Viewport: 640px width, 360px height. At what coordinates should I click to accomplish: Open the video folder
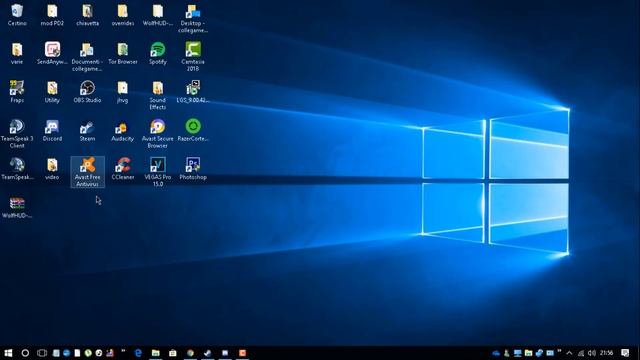coord(52,169)
